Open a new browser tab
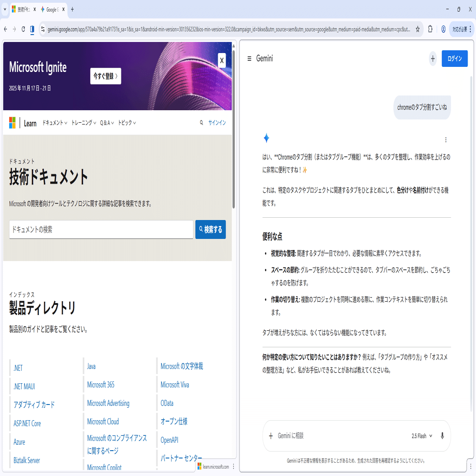The image size is (476, 476). coord(72,9)
